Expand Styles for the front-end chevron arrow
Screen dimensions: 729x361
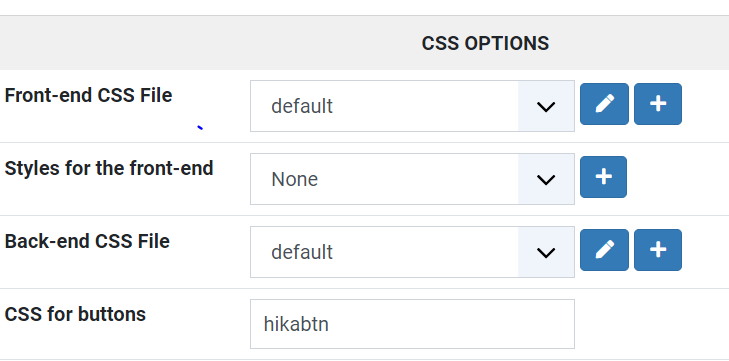click(x=546, y=179)
